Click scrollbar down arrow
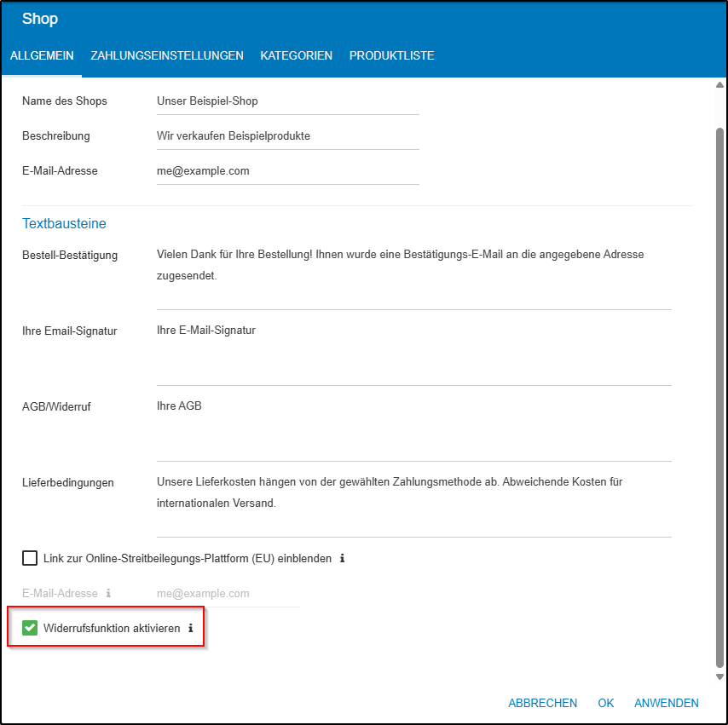This screenshot has width=728, height=725. pos(719,676)
